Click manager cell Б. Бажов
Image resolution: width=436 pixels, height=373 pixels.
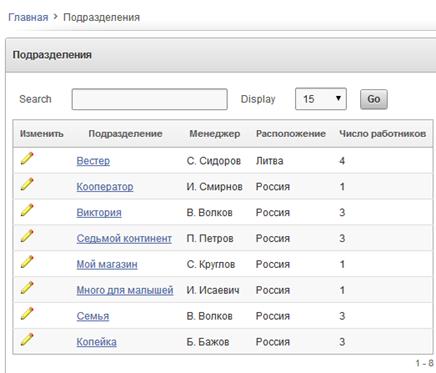coord(208,342)
